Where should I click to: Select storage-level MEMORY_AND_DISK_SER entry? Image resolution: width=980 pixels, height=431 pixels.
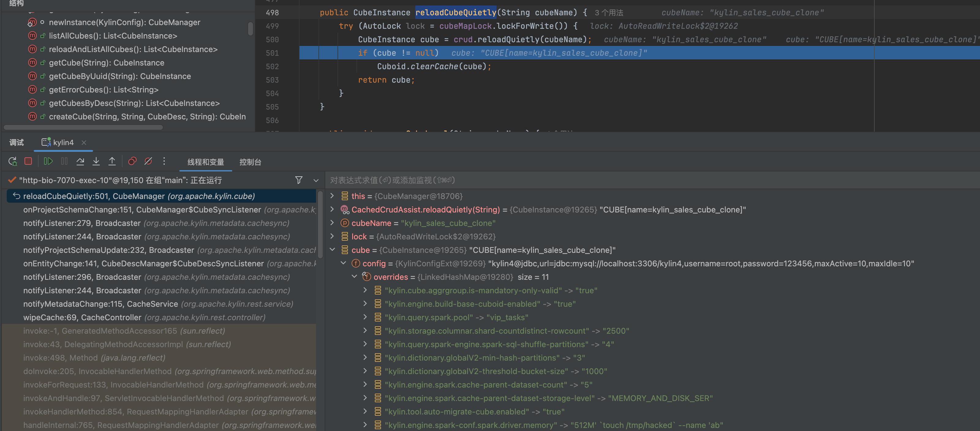click(548, 398)
